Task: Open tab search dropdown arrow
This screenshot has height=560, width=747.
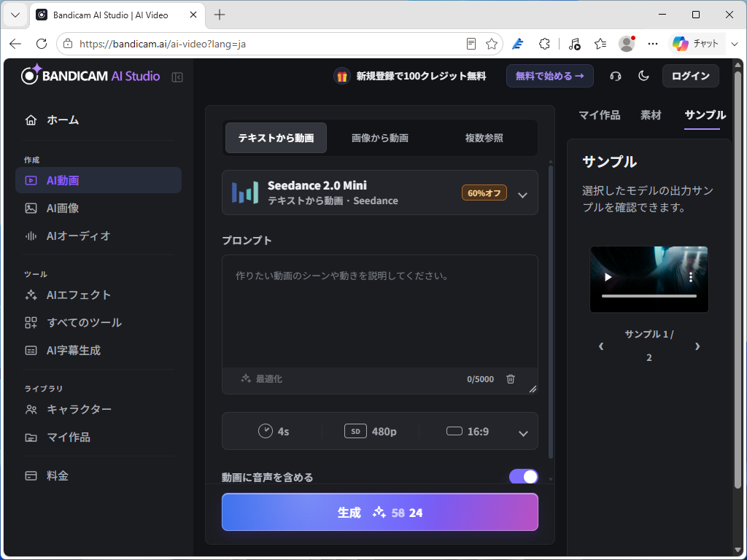Action: (x=15, y=15)
